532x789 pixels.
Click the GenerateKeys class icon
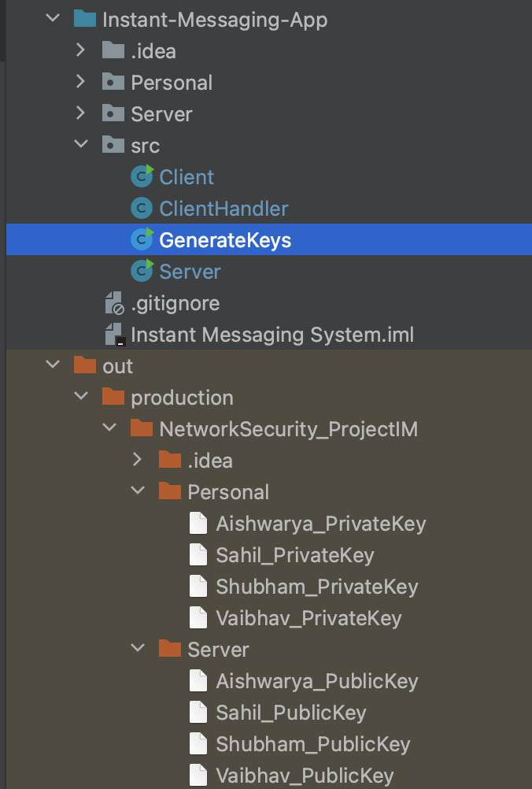point(141,239)
